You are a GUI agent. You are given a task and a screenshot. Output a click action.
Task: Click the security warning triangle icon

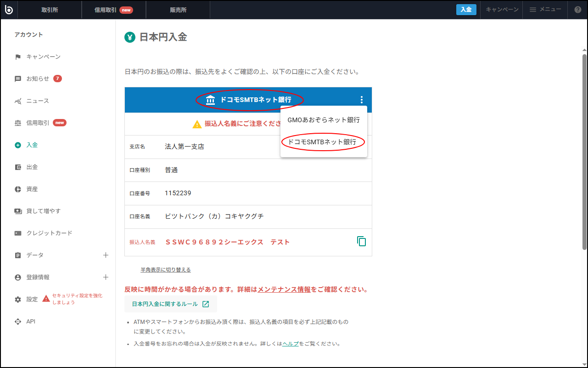coord(46,299)
